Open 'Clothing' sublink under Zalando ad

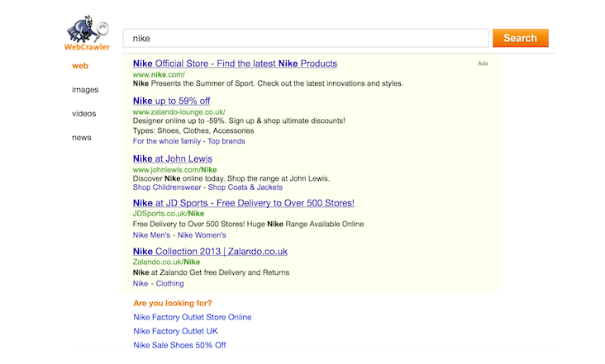click(169, 283)
